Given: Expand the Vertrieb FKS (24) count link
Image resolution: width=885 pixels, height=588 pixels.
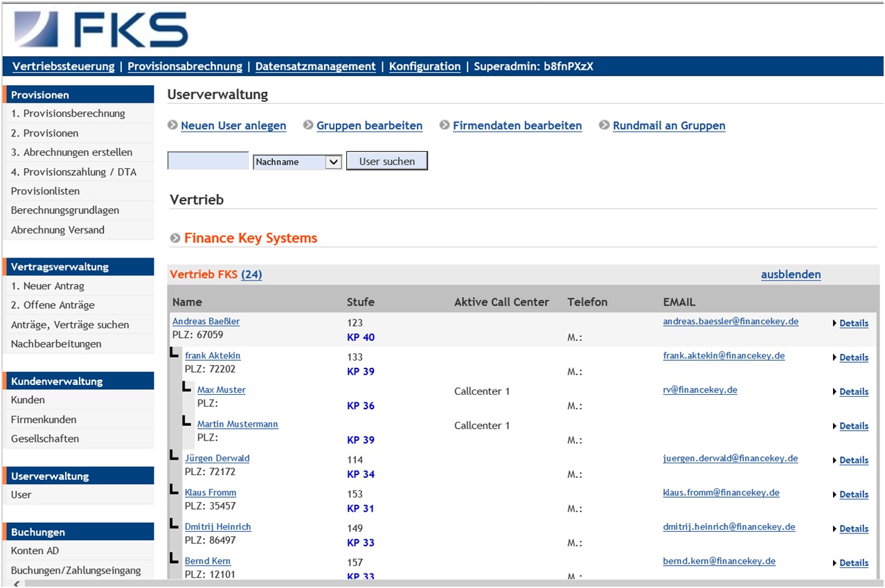Looking at the screenshot, I should [251, 274].
